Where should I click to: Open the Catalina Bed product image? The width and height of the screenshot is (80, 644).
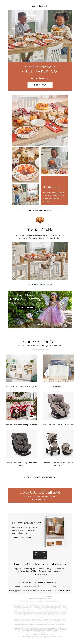pos(58,368)
